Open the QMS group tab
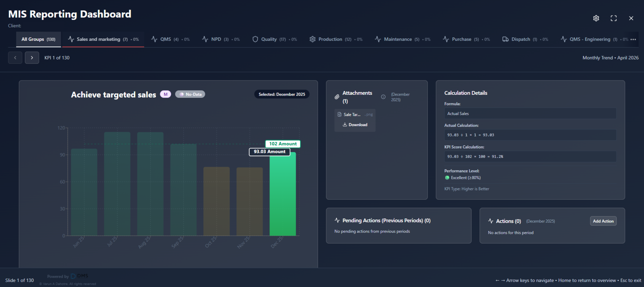This screenshot has width=644, height=287. 170,39
